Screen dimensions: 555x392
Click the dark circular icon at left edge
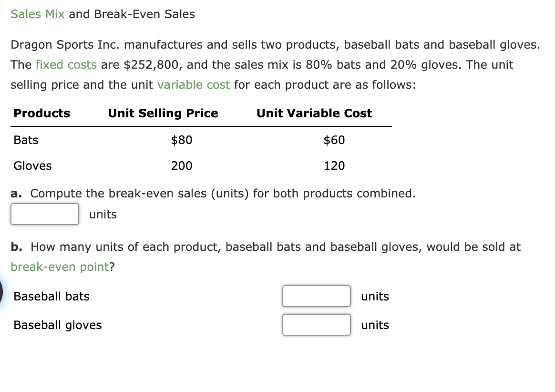(x=1, y=292)
